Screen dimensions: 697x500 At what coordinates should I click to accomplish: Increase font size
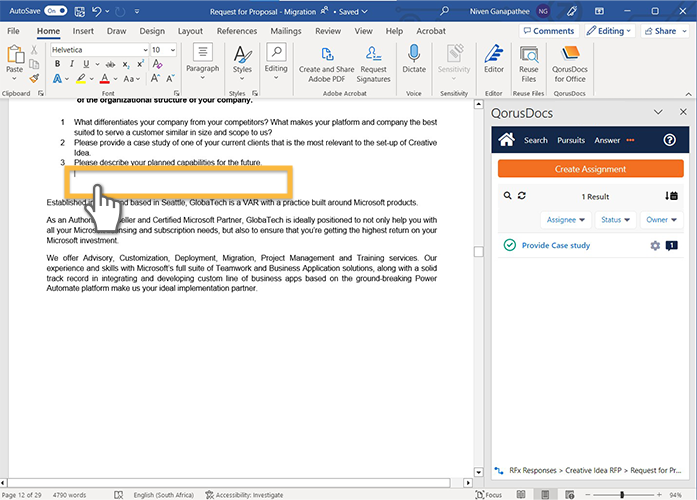point(155,79)
